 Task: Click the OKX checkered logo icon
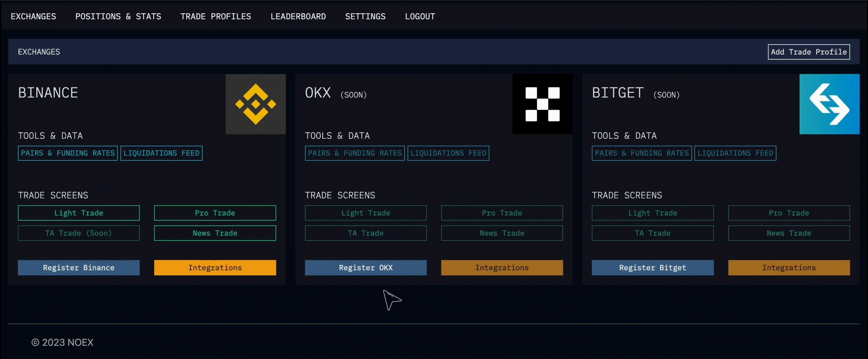coord(542,104)
